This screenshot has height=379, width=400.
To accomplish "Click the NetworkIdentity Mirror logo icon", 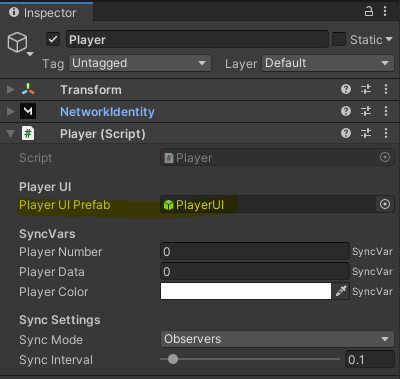I will (28, 111).
